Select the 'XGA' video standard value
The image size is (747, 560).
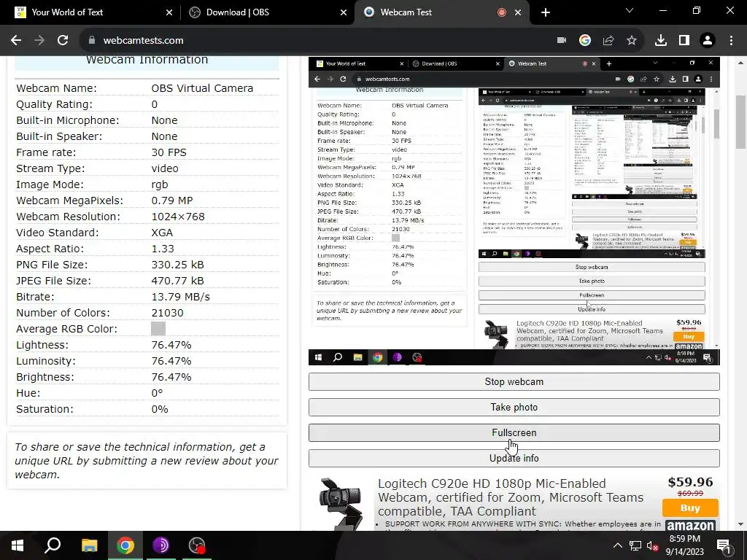pos(162,233)
